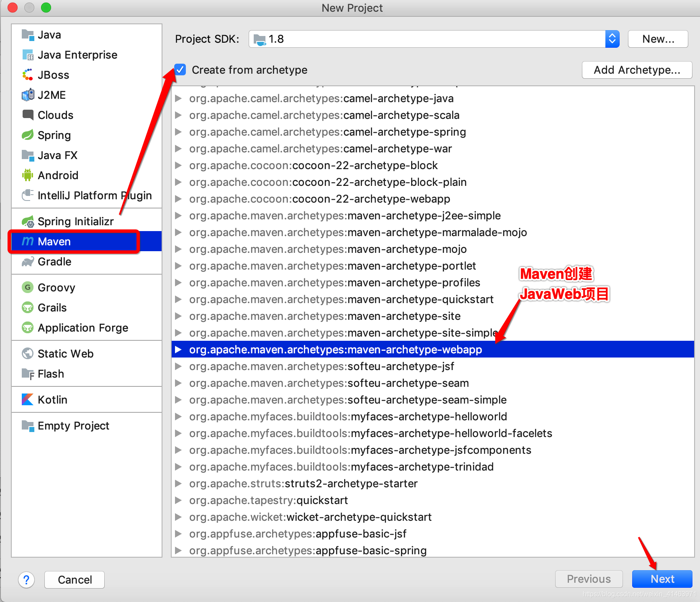Select the Java project type icon

tap(28, 35)
